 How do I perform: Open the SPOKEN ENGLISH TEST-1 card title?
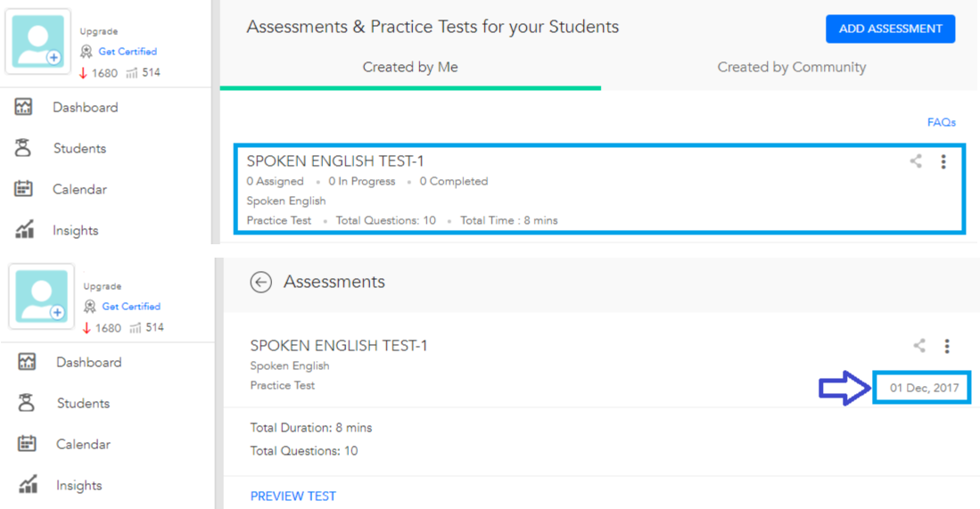coord(335,161)
